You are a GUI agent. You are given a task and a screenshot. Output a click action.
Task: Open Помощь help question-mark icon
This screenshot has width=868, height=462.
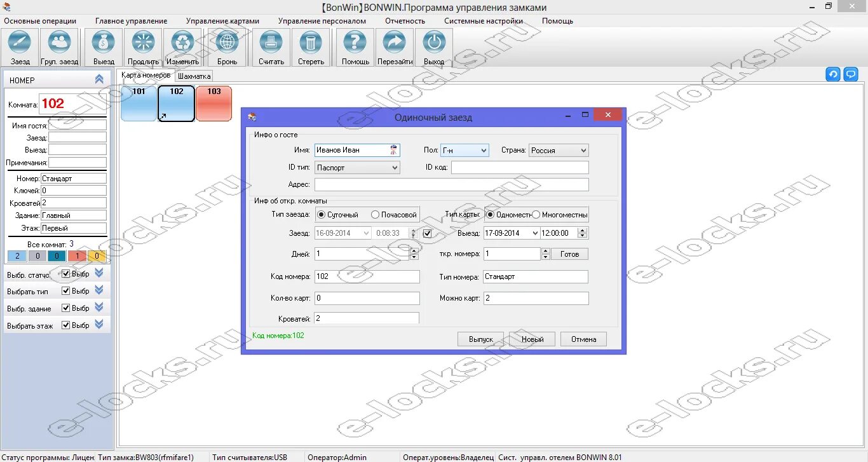(x=355, y=48)
